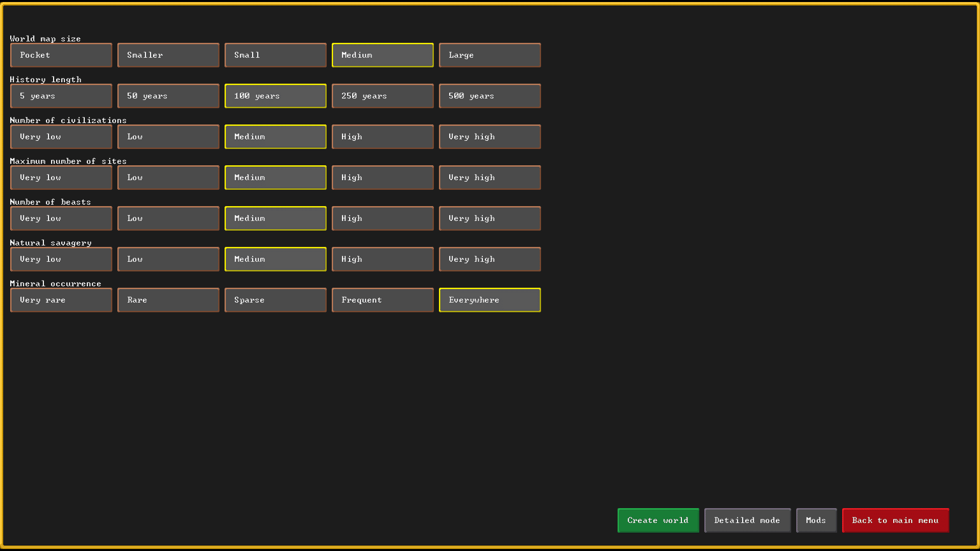
Task: Switch to Detailed mode
Action: (747, 520)
